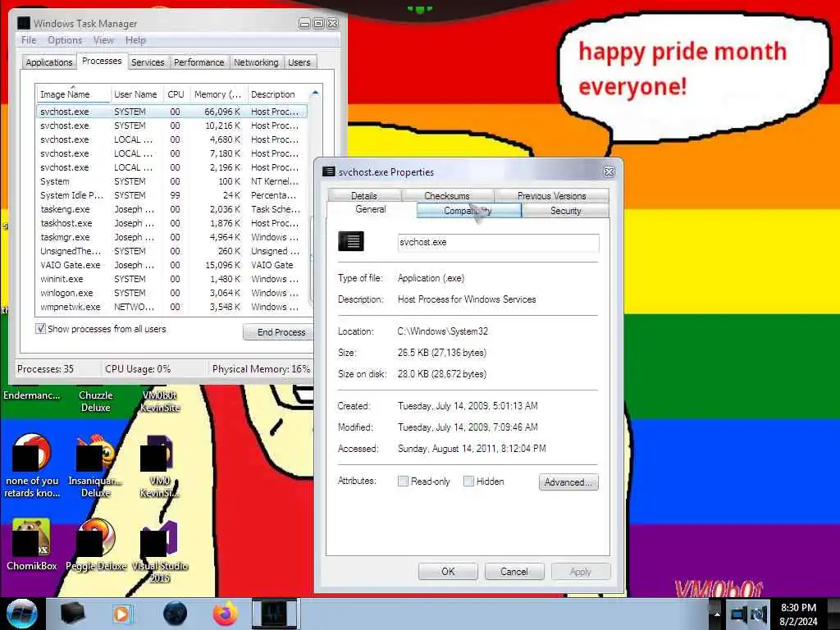Close the svchost.exe Properties dialog
The width and height of the screenshot is (840, 630).
tap(609, 171)
